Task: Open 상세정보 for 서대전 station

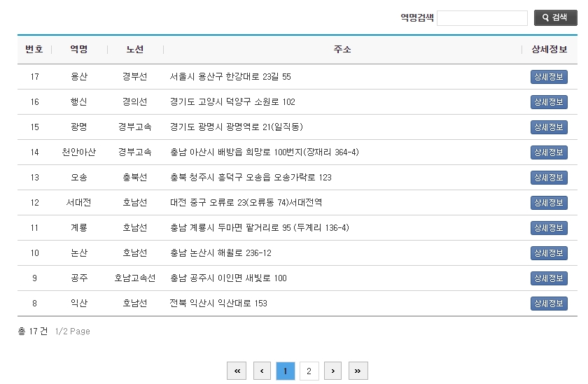Action: click(x=549, y=203)
